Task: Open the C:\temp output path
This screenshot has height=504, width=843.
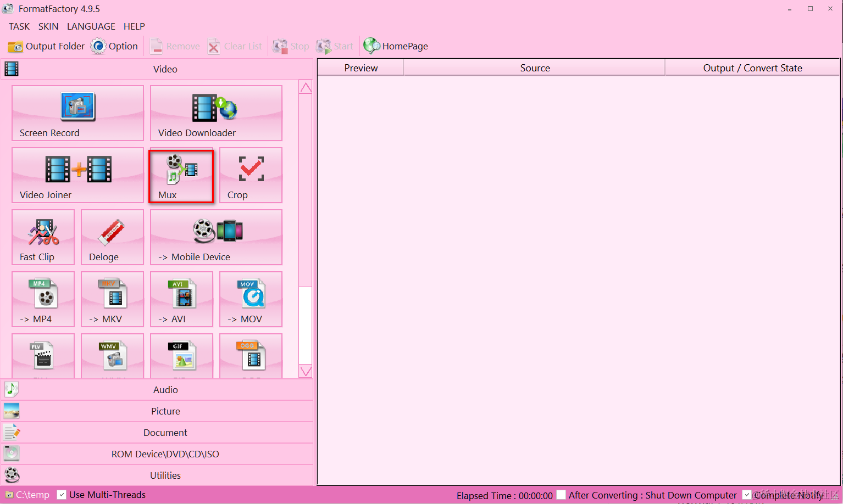Action: coord(27,495)
